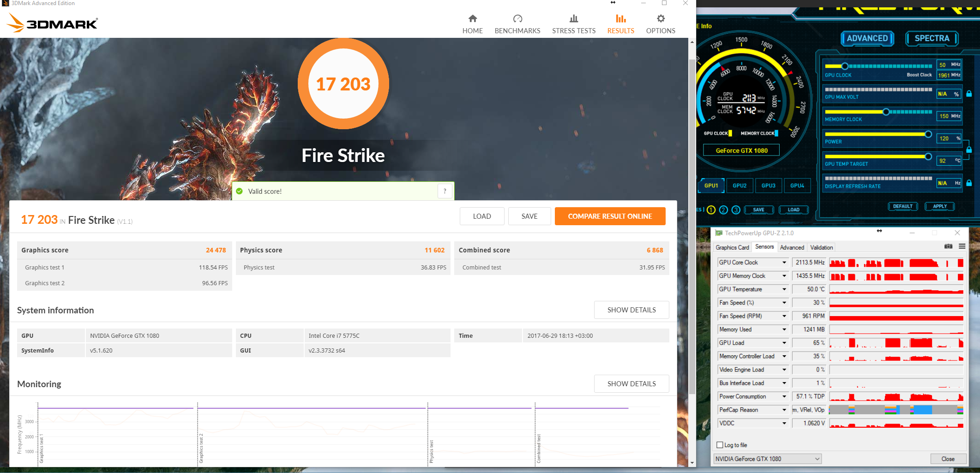
Task: Click the 3DMark logo
Action: (52, 23)
